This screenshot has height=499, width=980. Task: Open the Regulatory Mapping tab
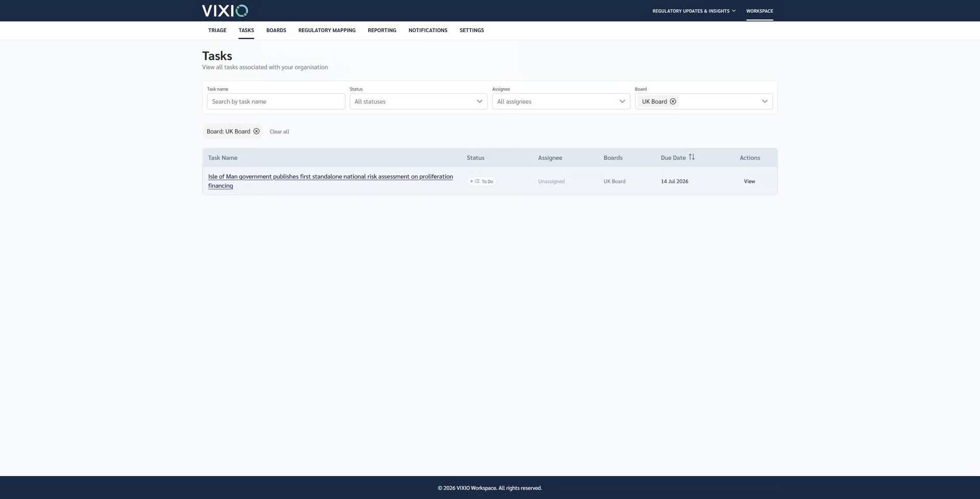click(x=327, y=31)
